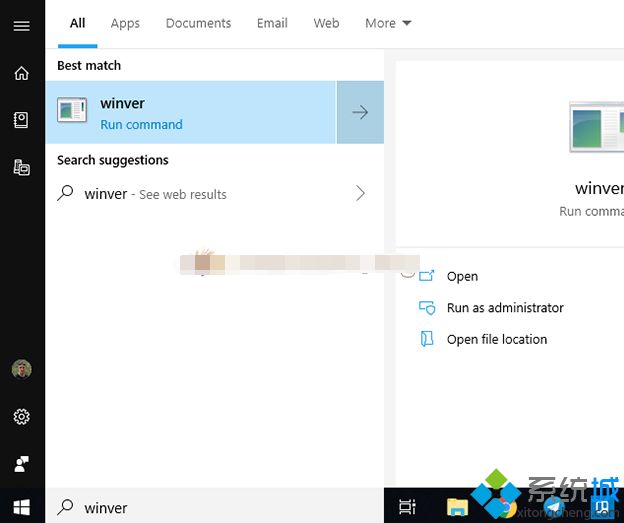Open the Notebook icon in sidebar
Screen dimensions: 624x523
[21, 120]
